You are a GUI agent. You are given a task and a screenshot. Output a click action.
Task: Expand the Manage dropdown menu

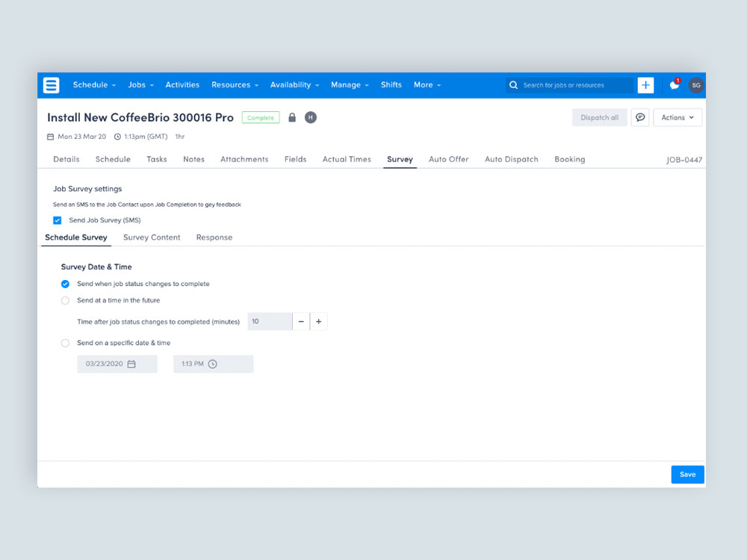click(350, 85)
